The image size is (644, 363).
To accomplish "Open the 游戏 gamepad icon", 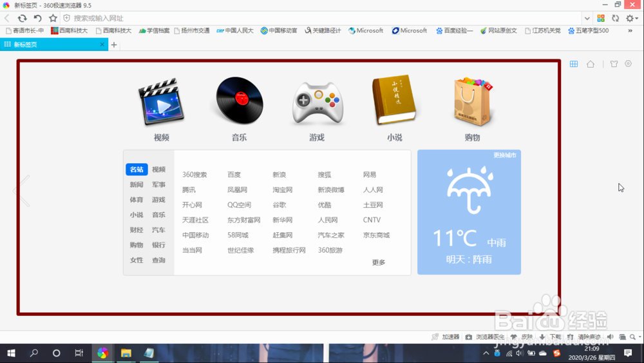I will 317,103.
